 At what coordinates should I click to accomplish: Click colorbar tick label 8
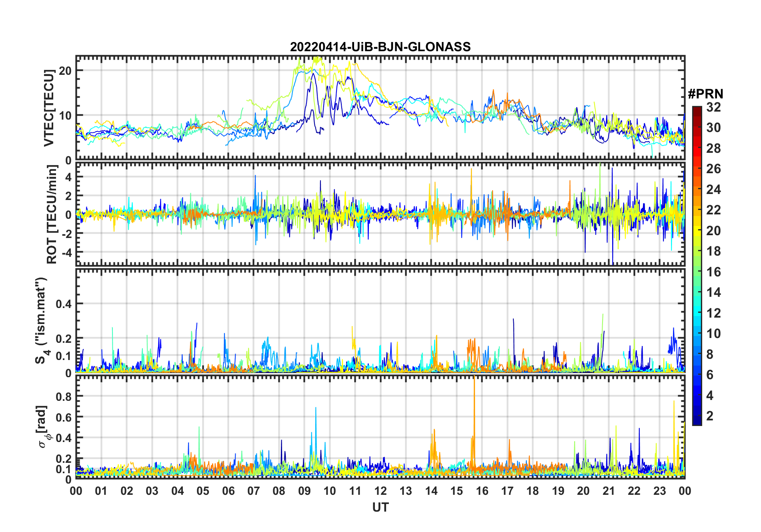(x=710, y=354)
